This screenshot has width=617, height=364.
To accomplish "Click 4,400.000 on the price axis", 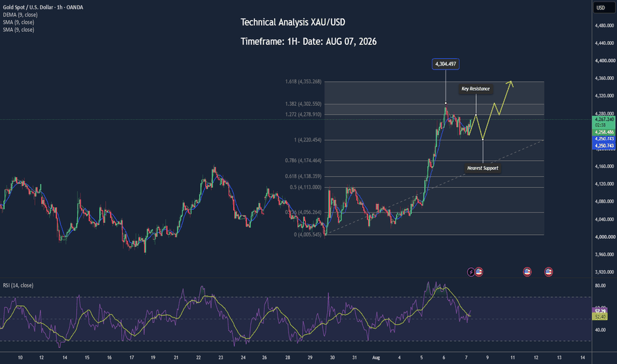I will (x=605, y=61).
